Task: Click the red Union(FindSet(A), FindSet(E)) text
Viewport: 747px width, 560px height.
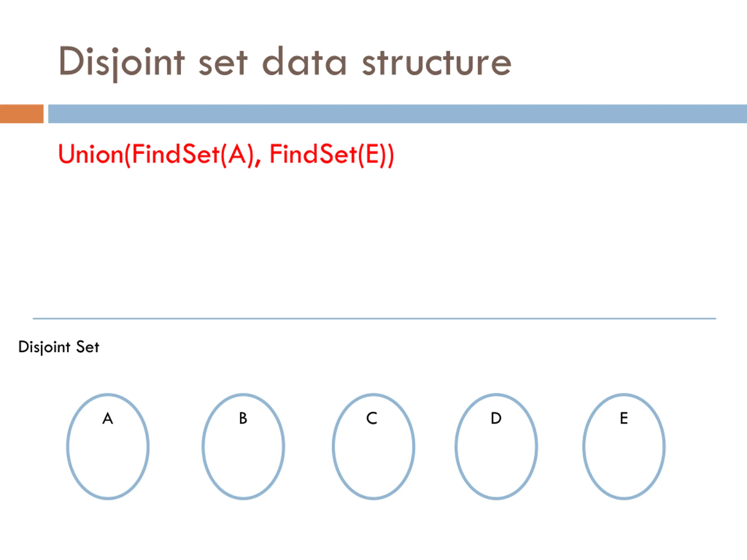Action: click(226, 155)
